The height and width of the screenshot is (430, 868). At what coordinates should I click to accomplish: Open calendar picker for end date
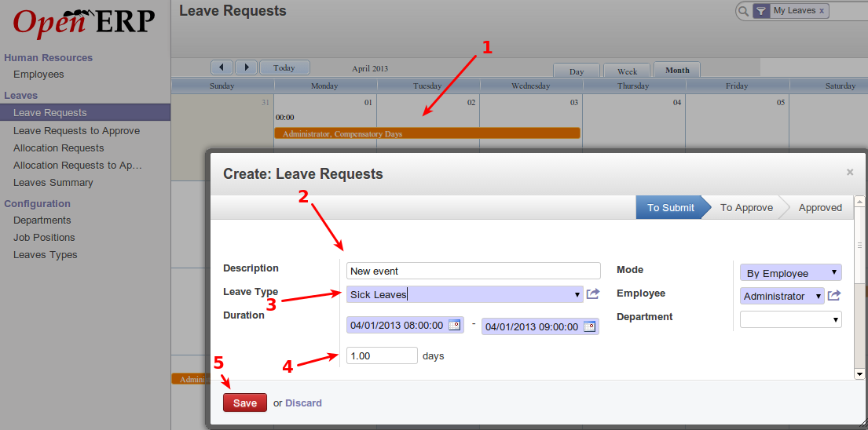pos(589,326)
